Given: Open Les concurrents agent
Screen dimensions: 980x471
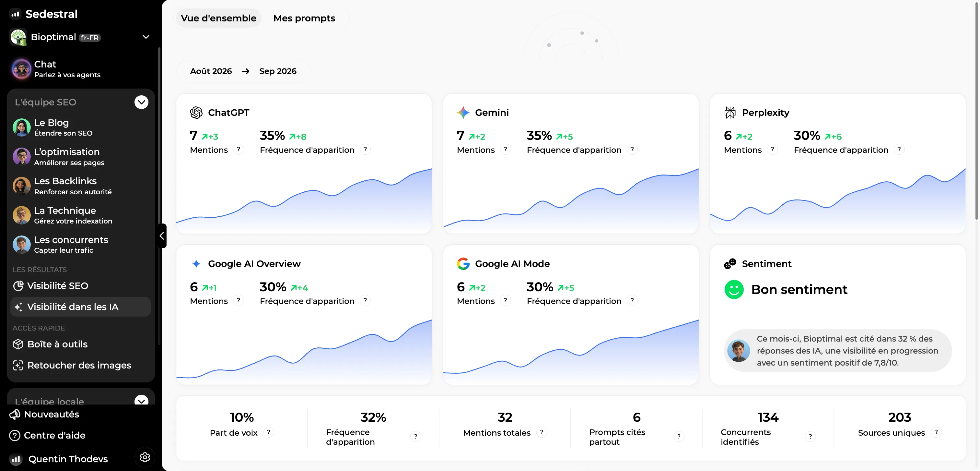Looking at the screenshot, I should click(81, 245).
